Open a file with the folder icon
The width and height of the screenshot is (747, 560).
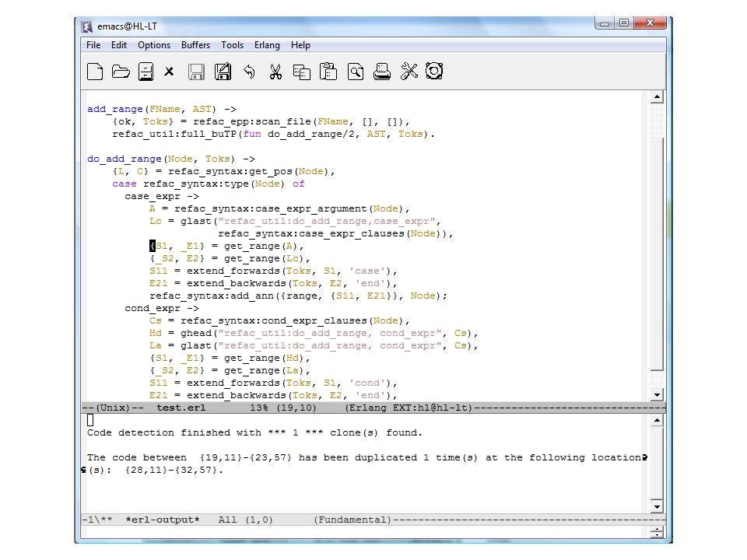[121, 72]
